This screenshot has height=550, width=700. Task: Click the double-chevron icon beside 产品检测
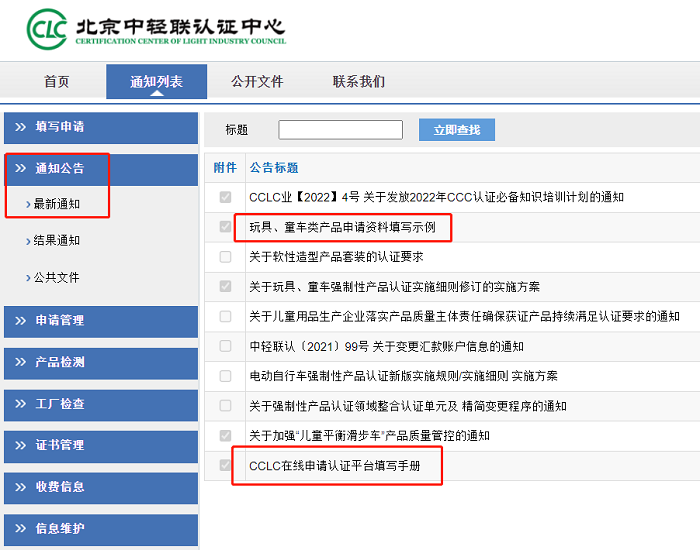(20, 362)
